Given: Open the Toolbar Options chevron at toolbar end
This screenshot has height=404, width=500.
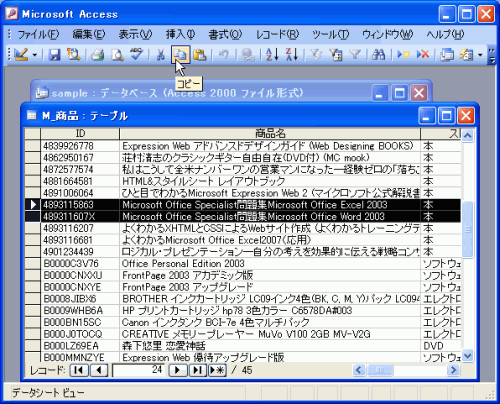Looking at the screenshot, I should click(x=492, y=55).
